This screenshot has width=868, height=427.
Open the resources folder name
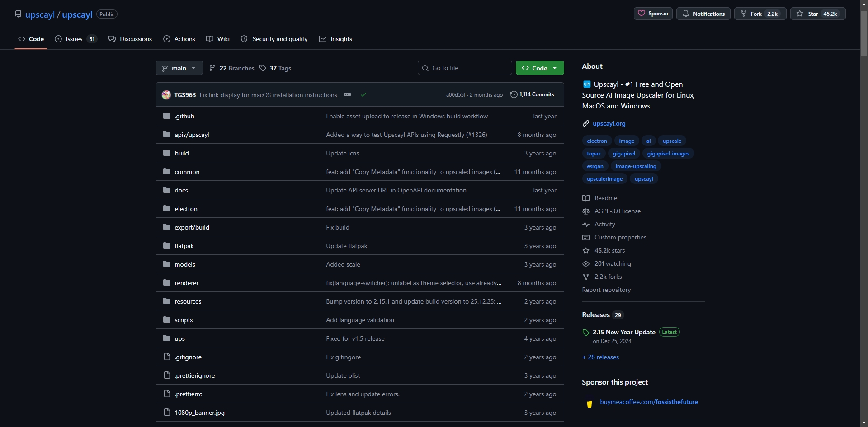[x=188, y=301]
